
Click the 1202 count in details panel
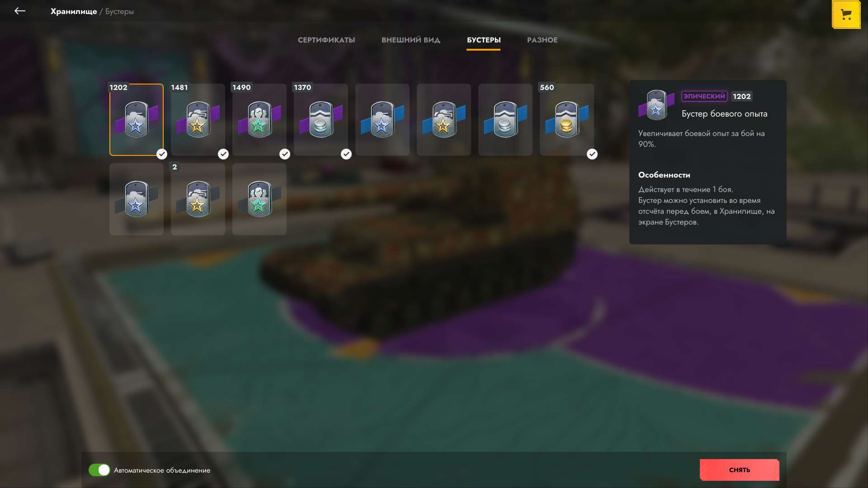pos(741,96)
